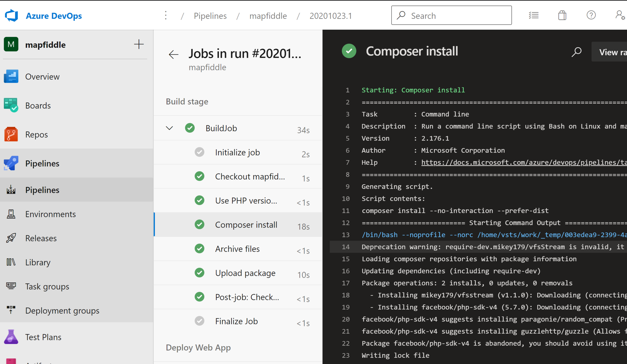Open the Repos section icon
This screenshot has height=364, width=627.
(x=11, y=134)
